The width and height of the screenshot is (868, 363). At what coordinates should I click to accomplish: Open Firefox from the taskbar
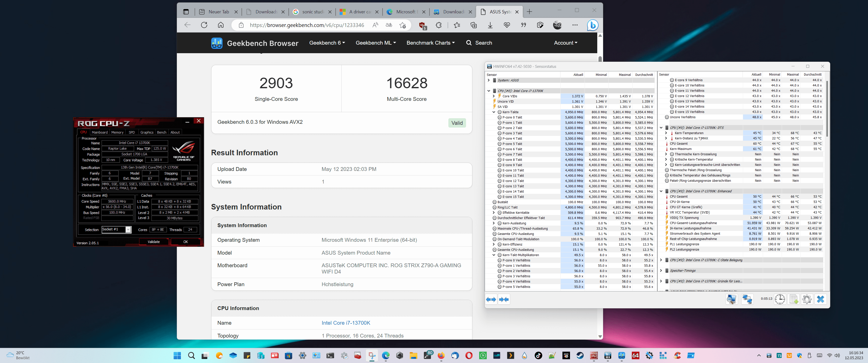pos(441,356)
